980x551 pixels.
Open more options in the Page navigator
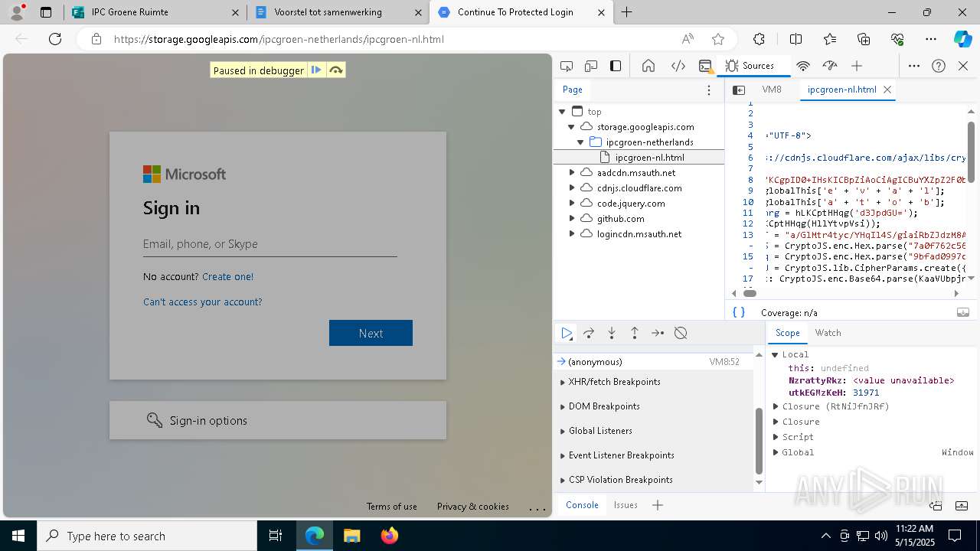(709, 90)
